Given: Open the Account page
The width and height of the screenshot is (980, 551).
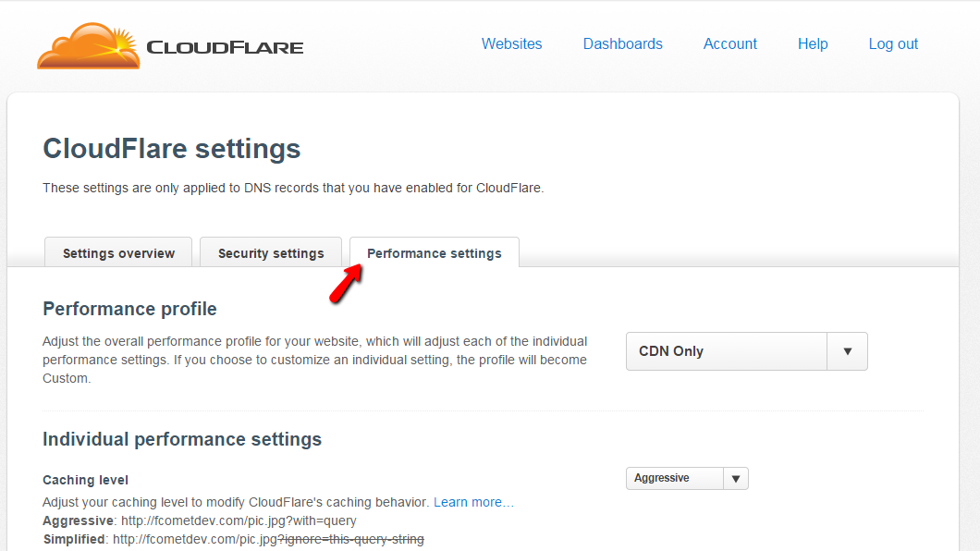Looking at the screenshot, I should 730,43.
